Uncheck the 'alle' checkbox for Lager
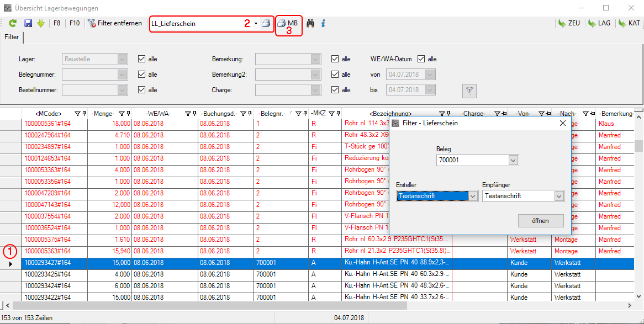Image resolution: width=644 pixels, height=324 pixels. [x=142, y=59]
